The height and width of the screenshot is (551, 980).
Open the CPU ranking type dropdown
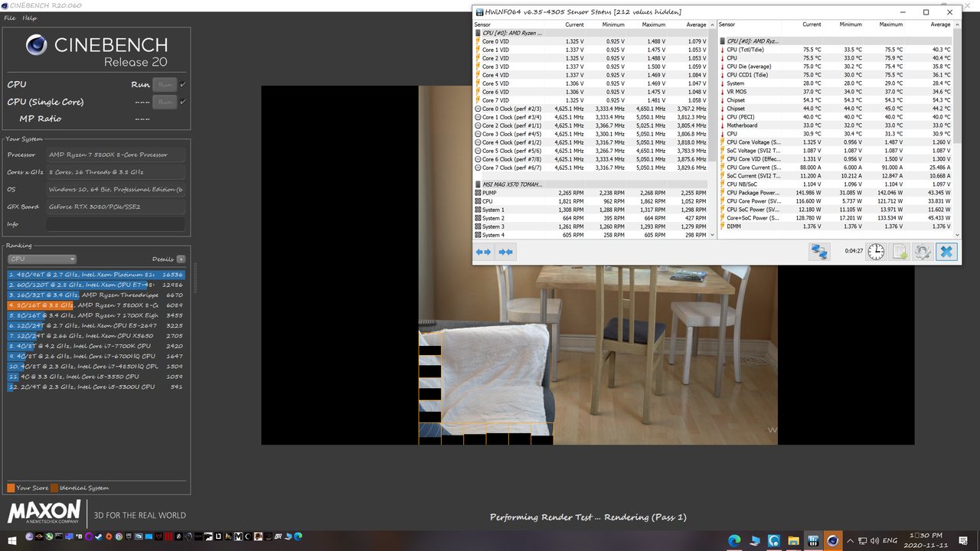coord(41,259)
